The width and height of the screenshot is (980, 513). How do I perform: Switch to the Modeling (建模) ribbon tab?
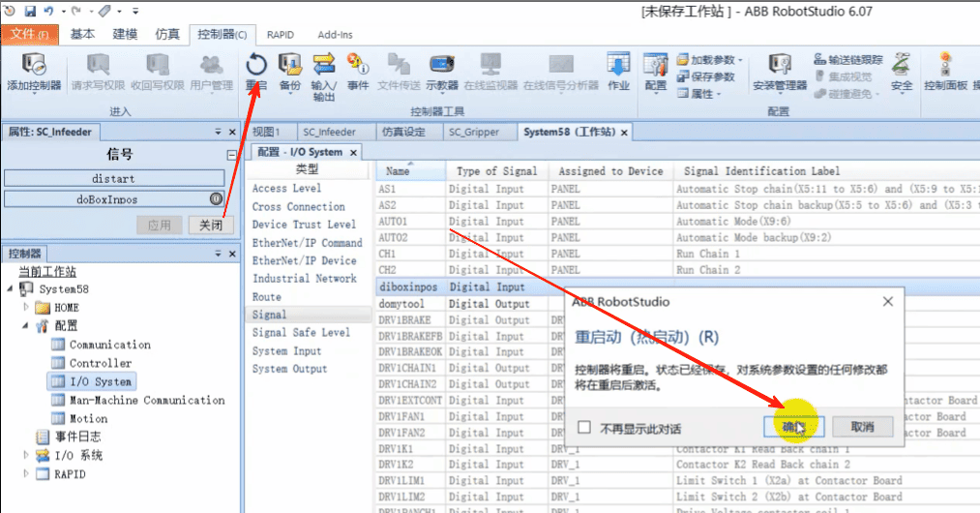(125, 35)
